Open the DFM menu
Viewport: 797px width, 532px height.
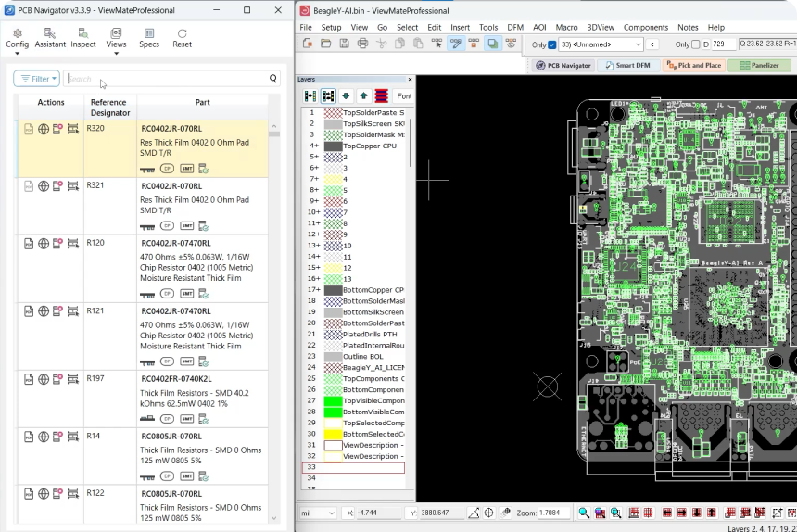pos(515,28)
